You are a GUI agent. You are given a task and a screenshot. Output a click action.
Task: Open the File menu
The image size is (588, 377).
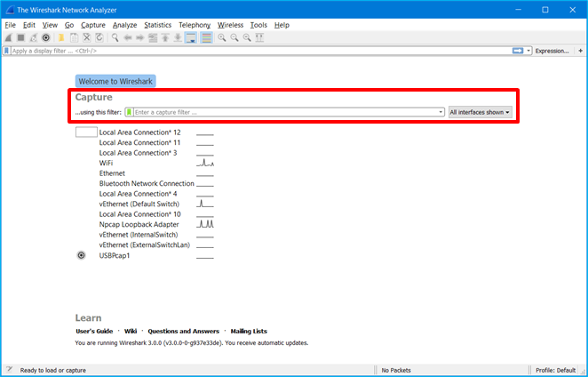(x=10, y=25)
